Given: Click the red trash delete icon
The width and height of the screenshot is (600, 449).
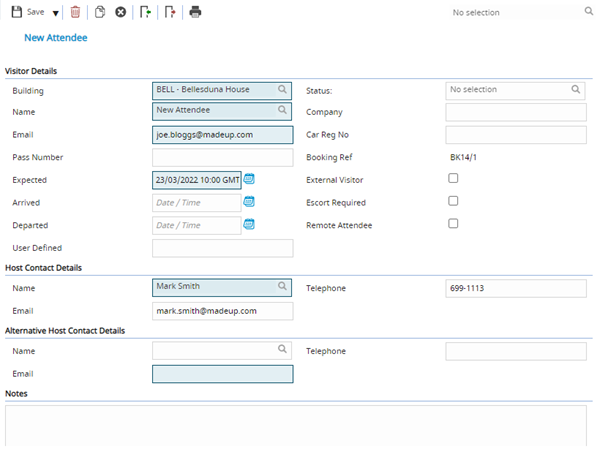Looking at the screenshot, I should [x=75, y=12].
